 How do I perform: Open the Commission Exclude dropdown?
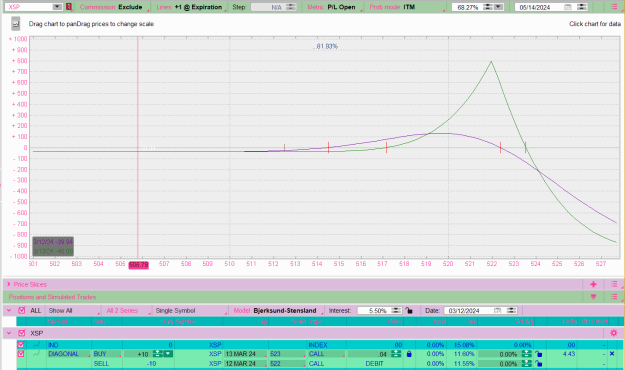[114, 7]
